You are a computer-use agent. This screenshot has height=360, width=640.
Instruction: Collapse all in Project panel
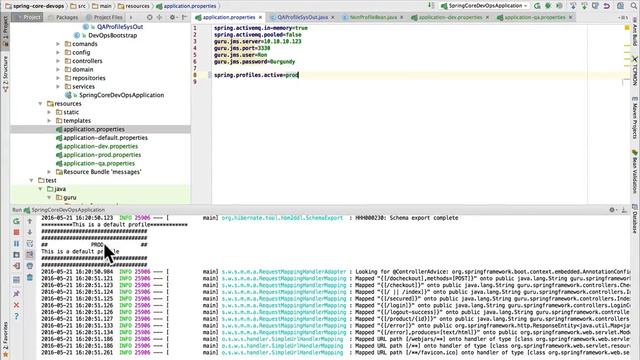click(x=160, y=17)
